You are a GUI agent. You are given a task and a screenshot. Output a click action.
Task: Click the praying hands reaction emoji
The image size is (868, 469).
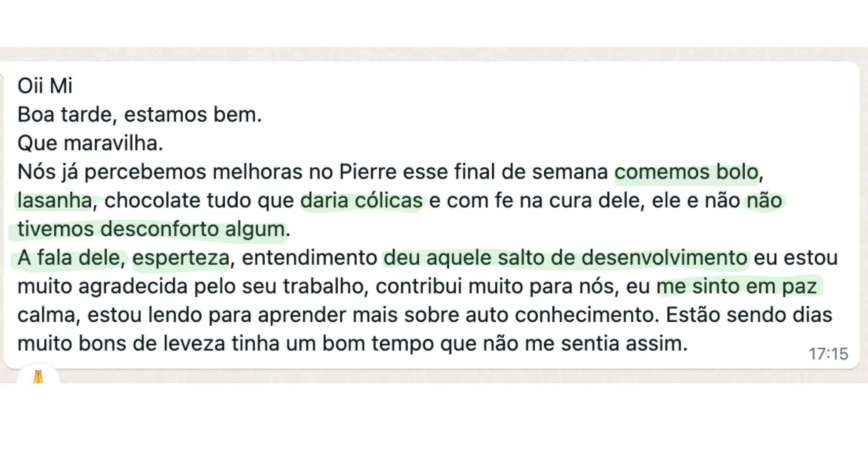click(38, 377)
